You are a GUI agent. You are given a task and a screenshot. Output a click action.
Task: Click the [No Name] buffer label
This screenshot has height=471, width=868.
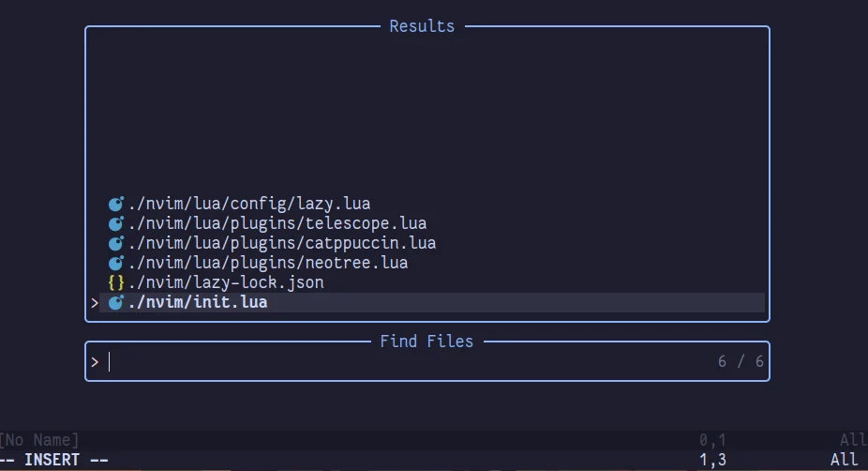coord(39,440)
